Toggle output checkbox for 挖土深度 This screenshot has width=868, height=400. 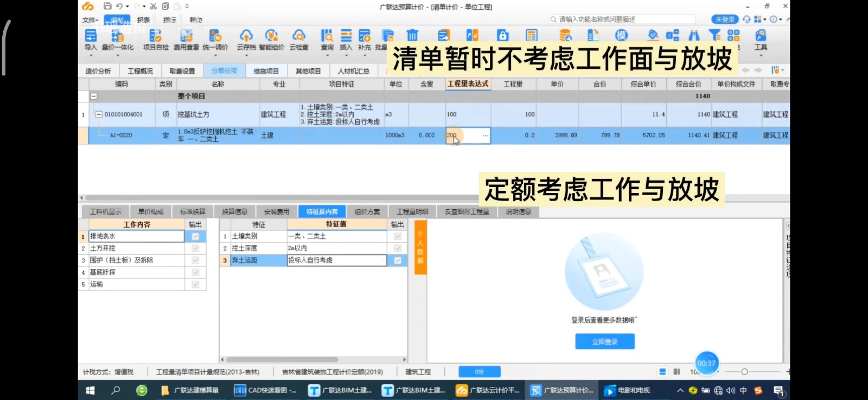pos(398,248)
